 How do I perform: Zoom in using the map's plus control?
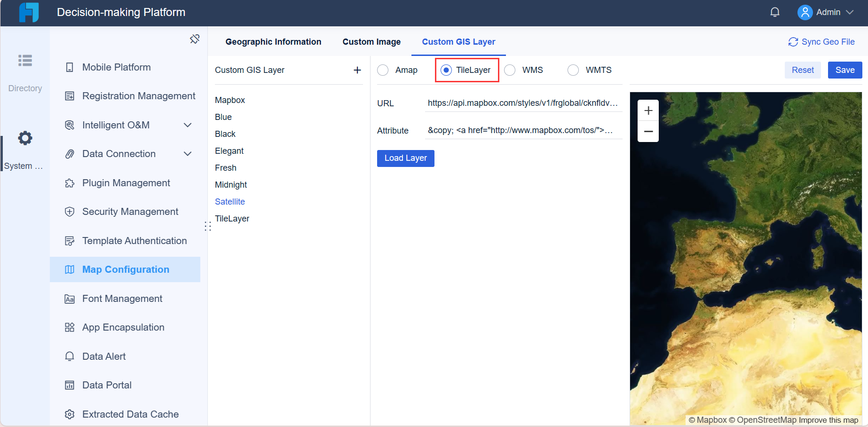pyautogui.click(x=648, y=110)
